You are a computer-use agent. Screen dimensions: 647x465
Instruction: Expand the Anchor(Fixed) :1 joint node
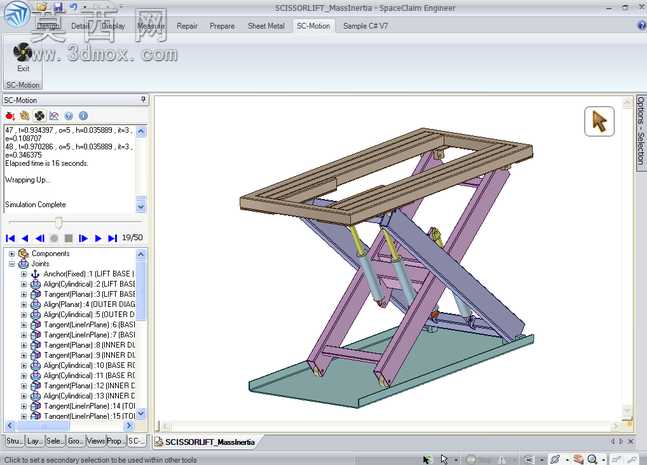[24, 274]
